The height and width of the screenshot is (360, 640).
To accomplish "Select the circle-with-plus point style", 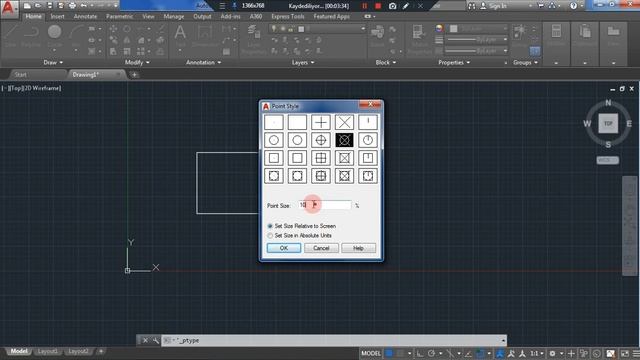I will [321, 140].
